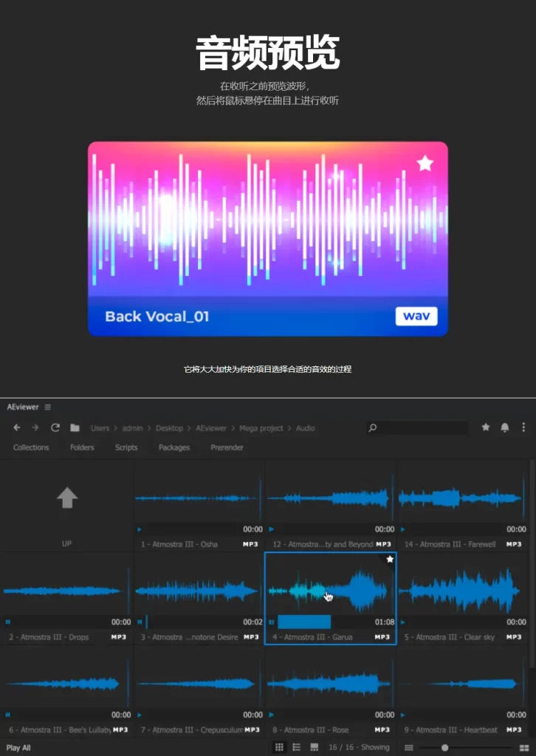This screenshot has height=756, width=536.
Task: Click '7 - Atmostra III - Crepusculum' file name
Action: (191, 730)
